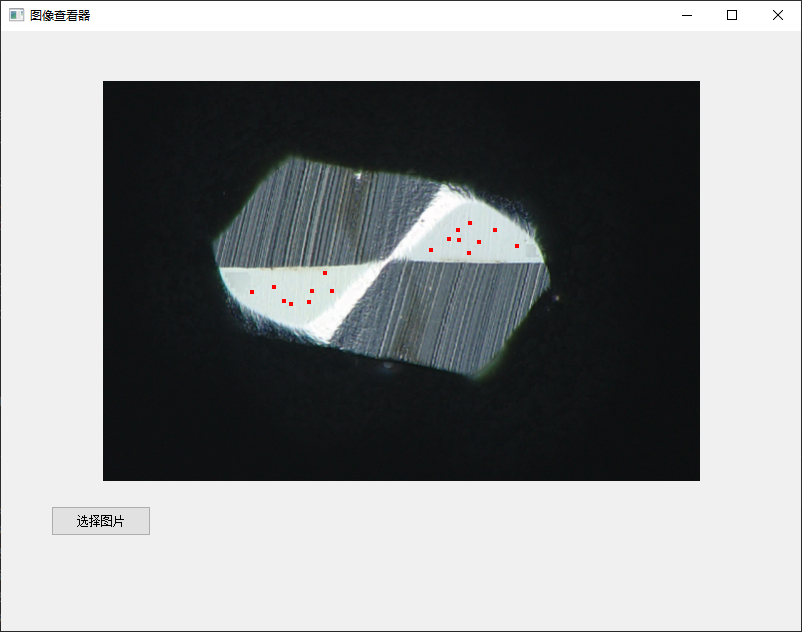Click the 图像查看器 title text
This screenshot has width=802, height=632.
tap(60, 15)
